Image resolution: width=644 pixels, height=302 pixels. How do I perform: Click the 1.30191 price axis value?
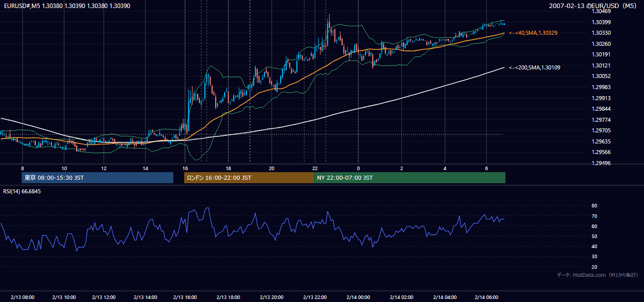[x=601, y=54]
